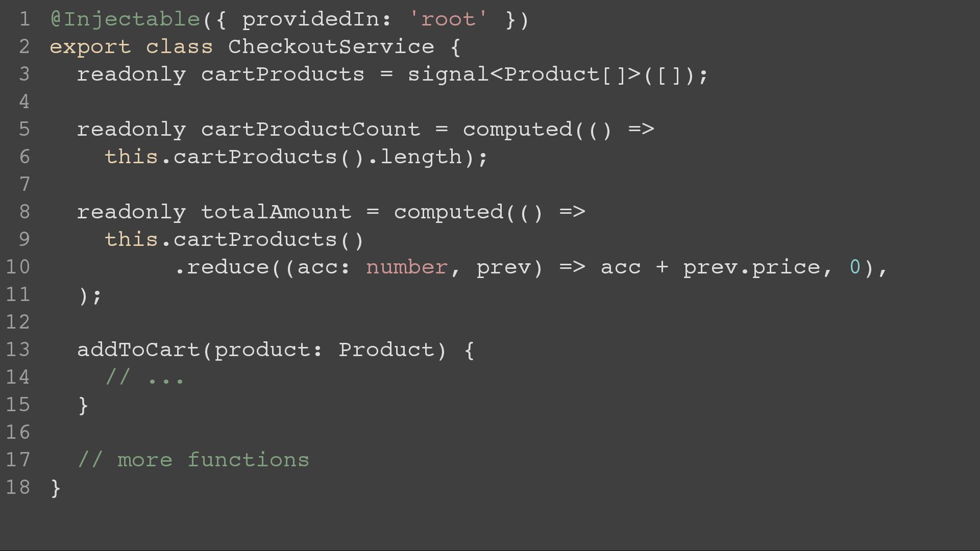
Task: Click the export keyword on line 2
Action: [x=90, y=47]
